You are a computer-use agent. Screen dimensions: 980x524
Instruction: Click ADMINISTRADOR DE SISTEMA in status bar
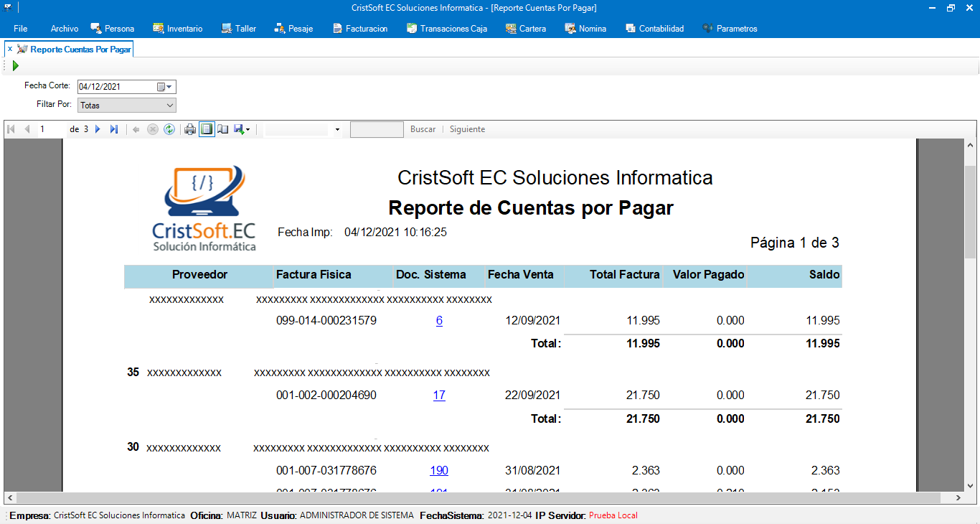point(357,515)
